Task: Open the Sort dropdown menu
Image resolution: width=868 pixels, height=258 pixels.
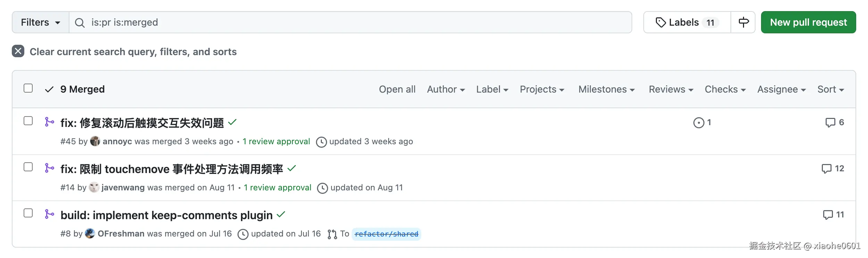Action: pyautogui.click(x=831, y=89)
